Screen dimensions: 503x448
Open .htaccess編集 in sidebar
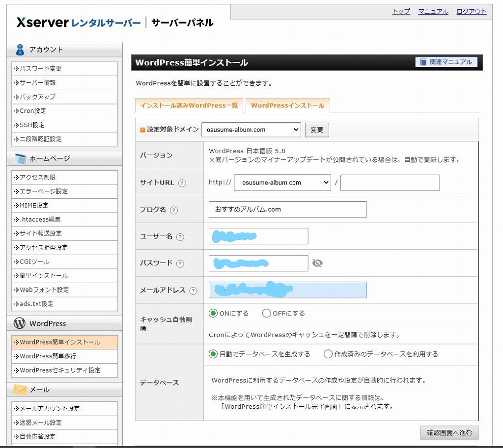coord(64,219)
